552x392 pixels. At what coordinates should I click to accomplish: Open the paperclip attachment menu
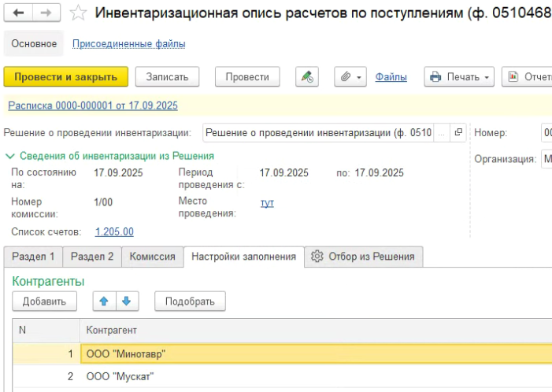[x=350, y=76]
